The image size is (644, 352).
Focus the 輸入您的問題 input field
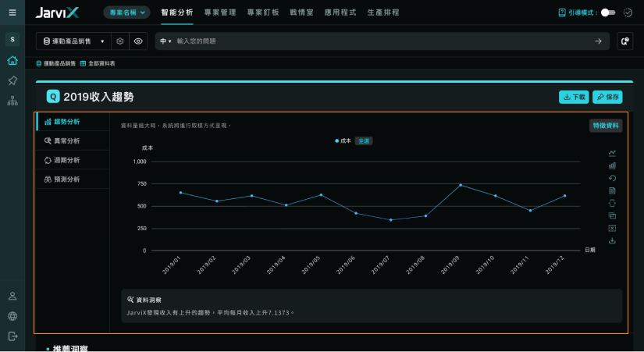382,41
